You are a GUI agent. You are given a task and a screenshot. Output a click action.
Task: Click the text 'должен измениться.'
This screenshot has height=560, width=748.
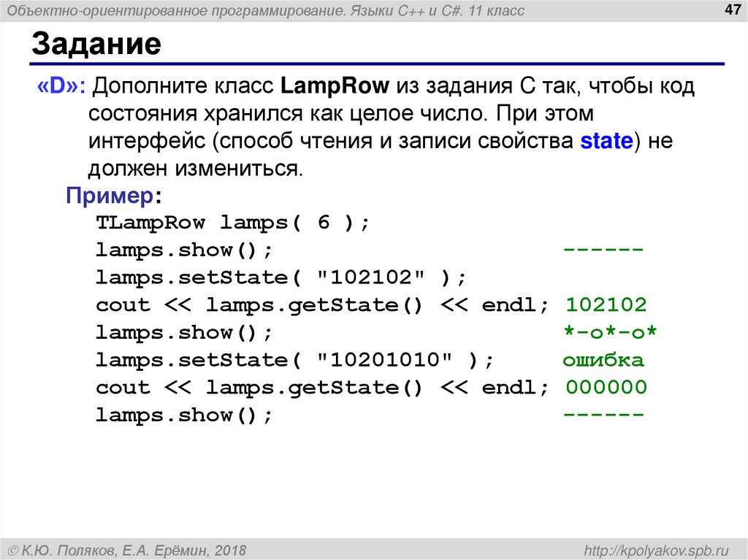(x=196, y=169)
